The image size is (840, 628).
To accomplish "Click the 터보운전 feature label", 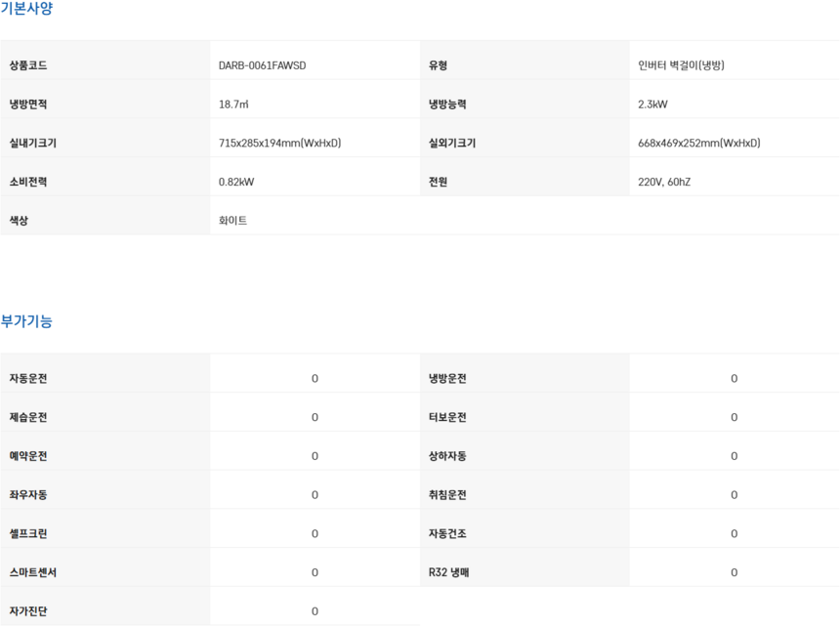I will click(x=447, y=418).
